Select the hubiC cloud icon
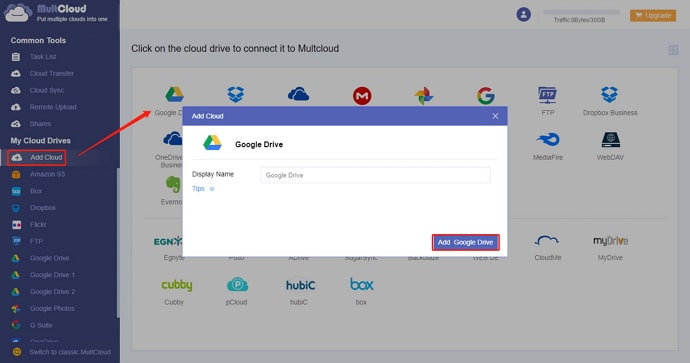The height and width of the screenshot is (363, 690). coord(300,285)
